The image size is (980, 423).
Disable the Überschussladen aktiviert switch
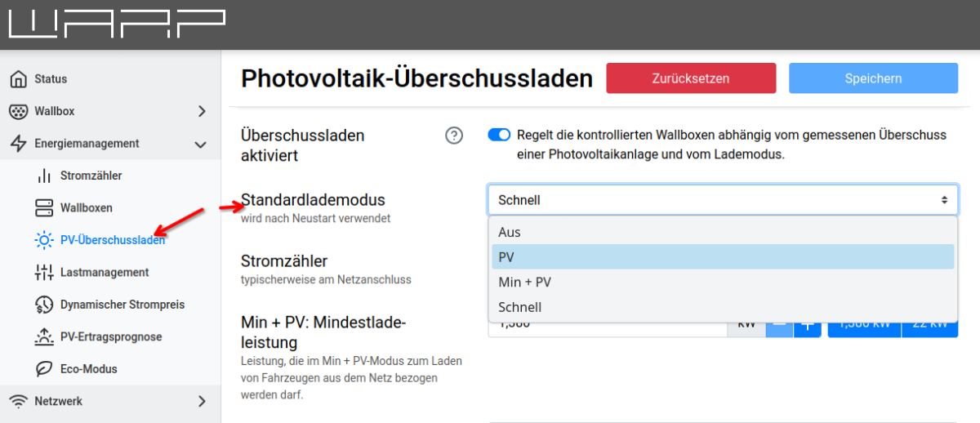[x=499, y=135]
